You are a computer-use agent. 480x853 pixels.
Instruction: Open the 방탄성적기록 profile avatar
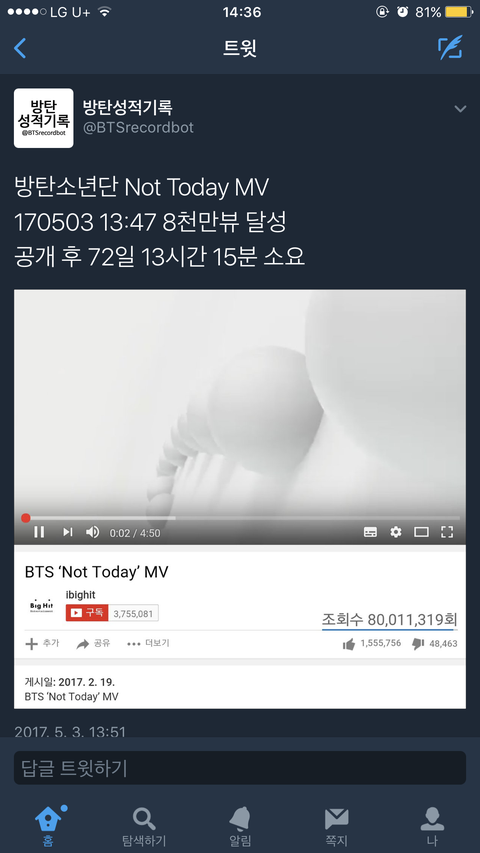click(x=44, y=118)
